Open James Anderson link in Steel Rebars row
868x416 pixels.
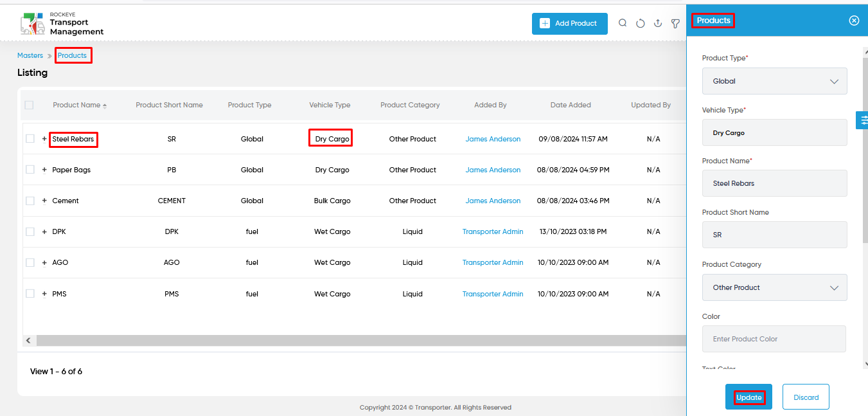[x=493, y=139]
